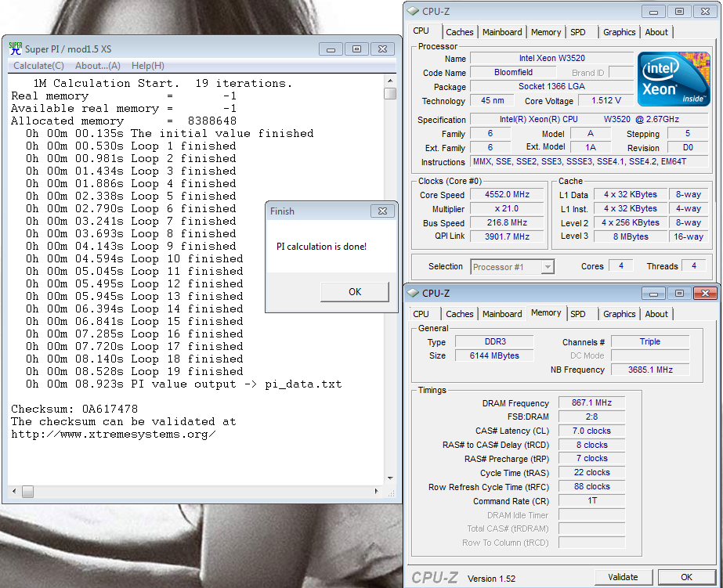723x588 pixels.
Task: Click the Core Speed value 4552.0 MHz
Action: [507, 194]
